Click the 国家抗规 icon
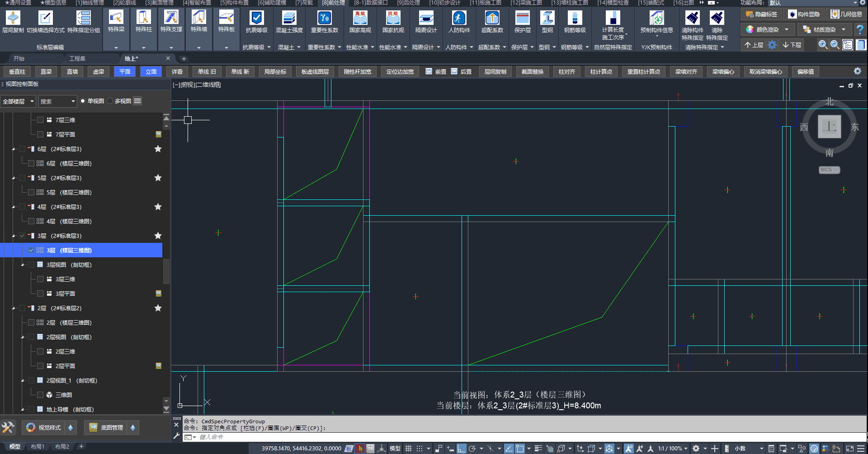Viewport: 868px width, 454px height. 393,18
